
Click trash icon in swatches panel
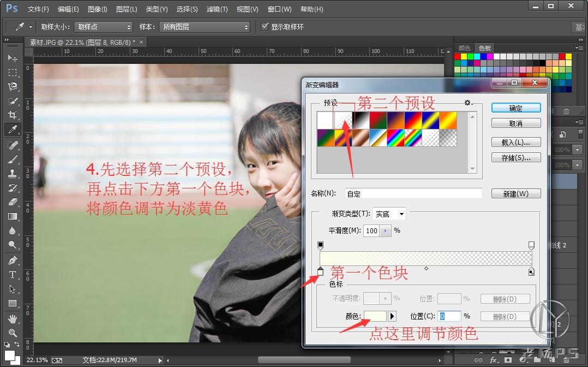pyautogui.click(x=566, y=111)
